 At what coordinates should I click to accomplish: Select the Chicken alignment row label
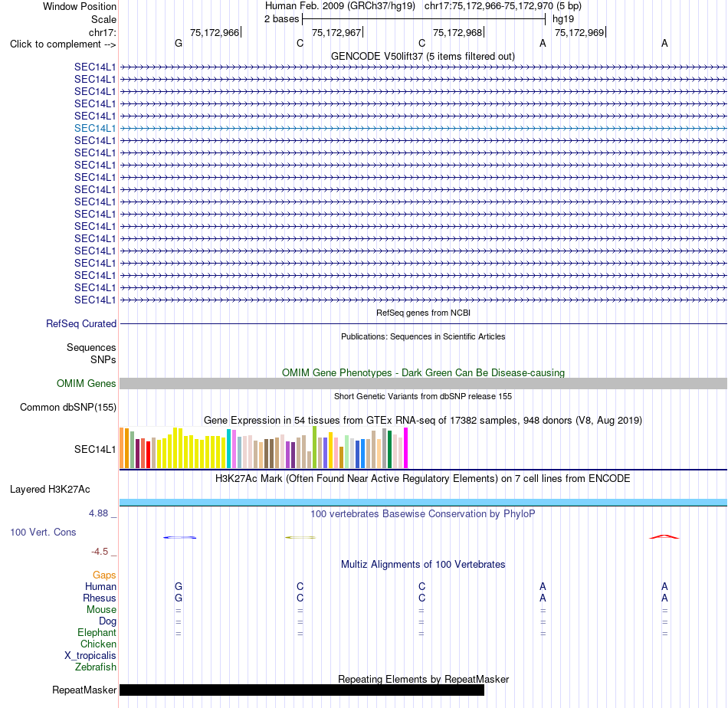coord(98,644)
